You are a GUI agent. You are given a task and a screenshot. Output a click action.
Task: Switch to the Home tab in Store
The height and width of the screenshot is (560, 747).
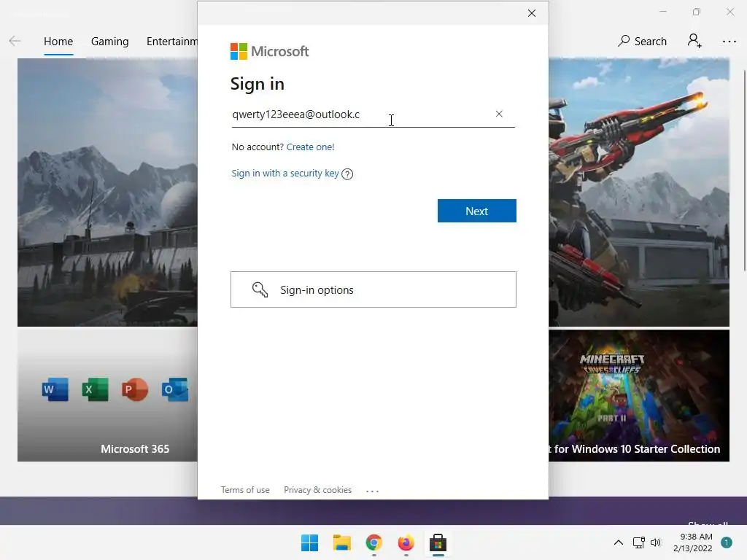click(58, 42)
